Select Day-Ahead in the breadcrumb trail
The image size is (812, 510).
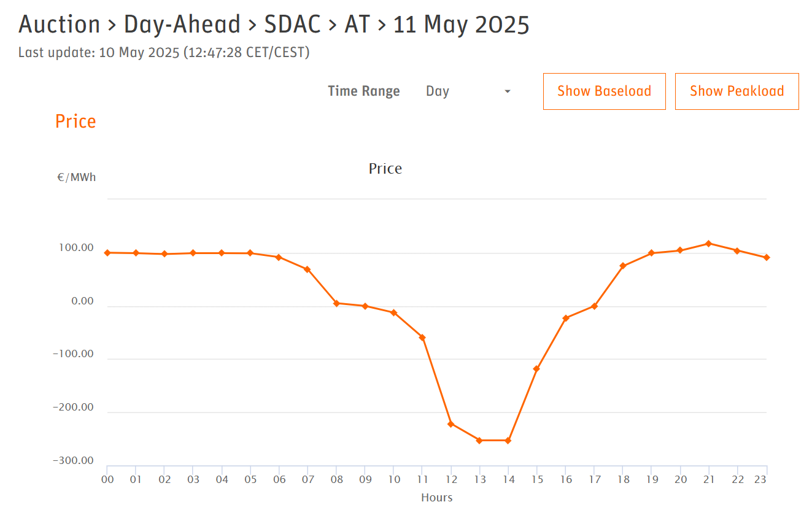pos(182,25)
